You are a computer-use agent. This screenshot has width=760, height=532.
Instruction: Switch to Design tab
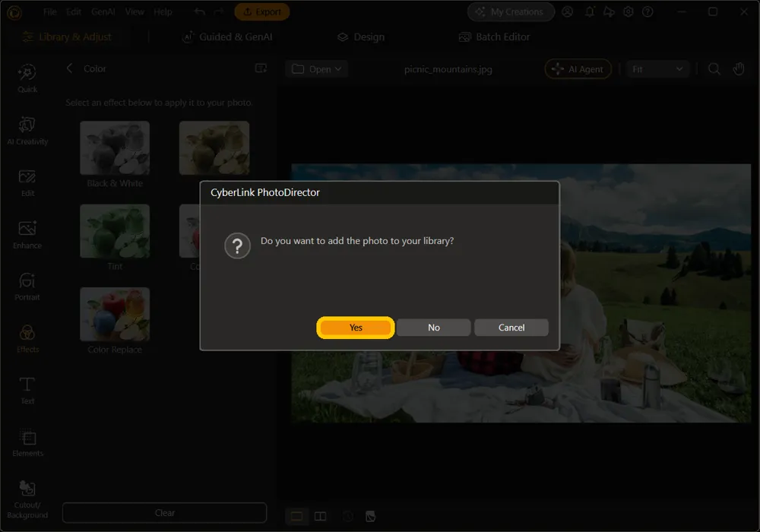(361, 36)
